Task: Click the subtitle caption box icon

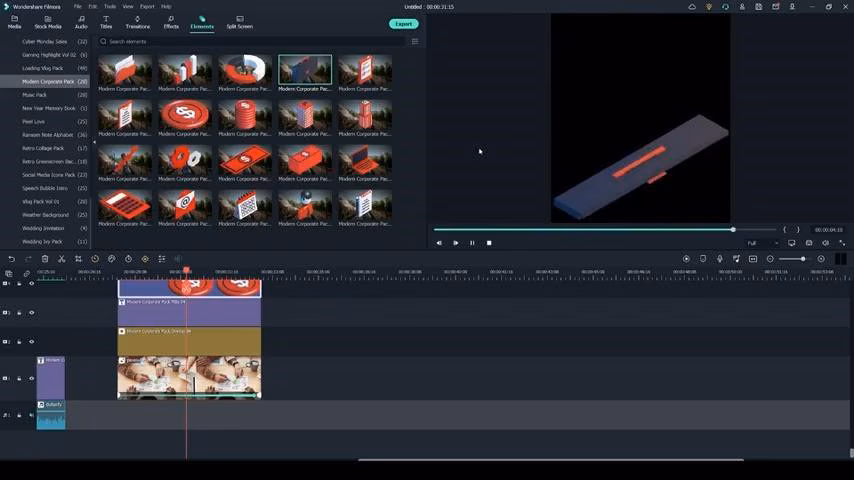Action: (753, 259)
